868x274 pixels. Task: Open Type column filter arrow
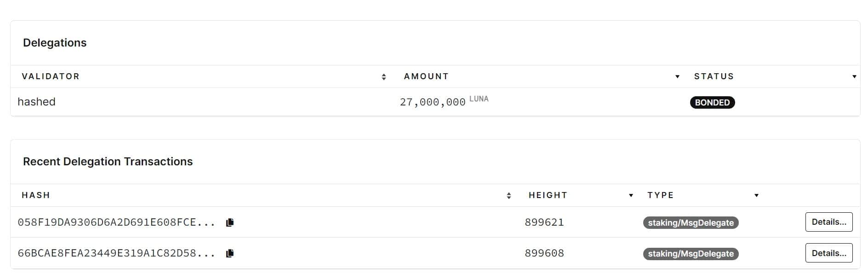(x=756, y=195)
